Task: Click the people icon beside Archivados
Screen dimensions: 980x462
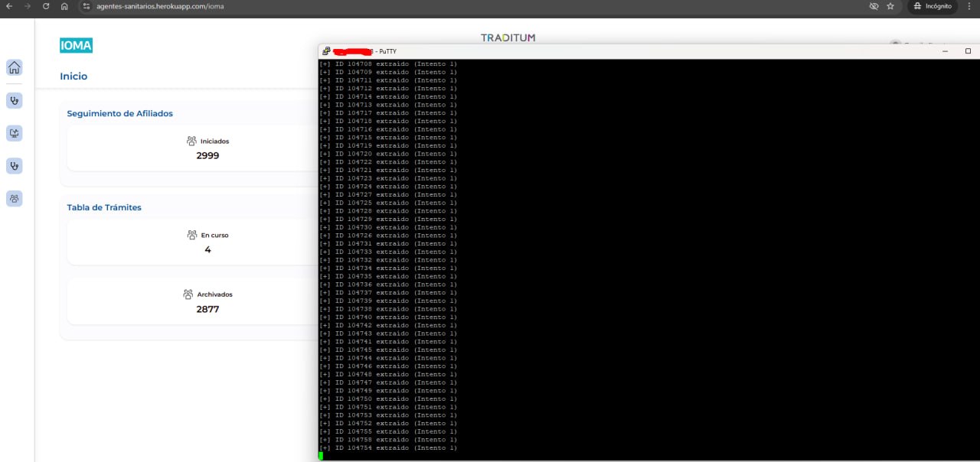Action: click(188, 294)
